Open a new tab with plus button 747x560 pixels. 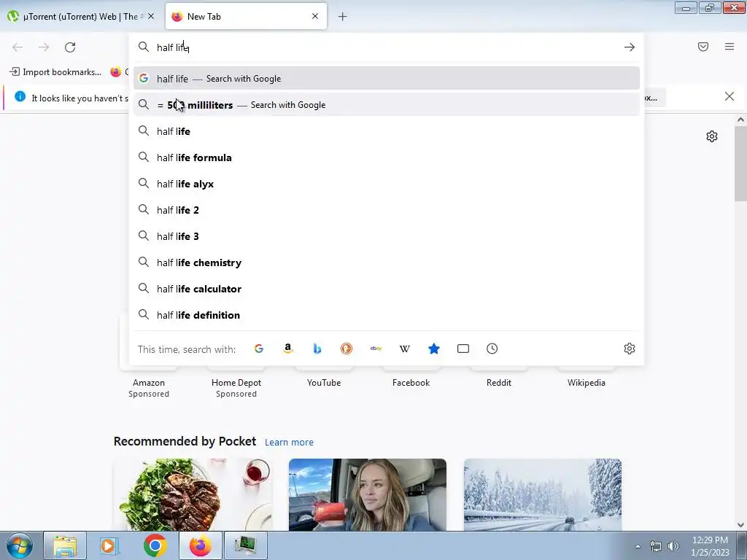tap(343, 17)
